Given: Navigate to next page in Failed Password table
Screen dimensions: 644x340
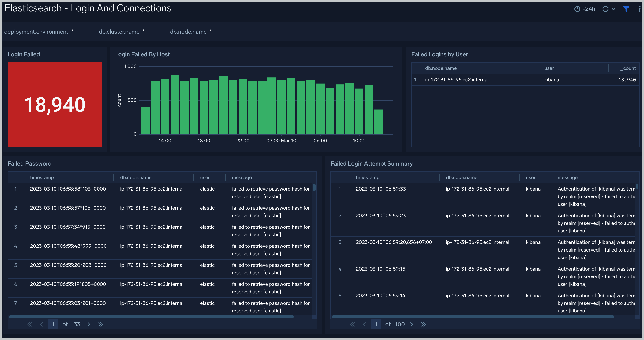Looking at the screenshot, I should point(89,324).
